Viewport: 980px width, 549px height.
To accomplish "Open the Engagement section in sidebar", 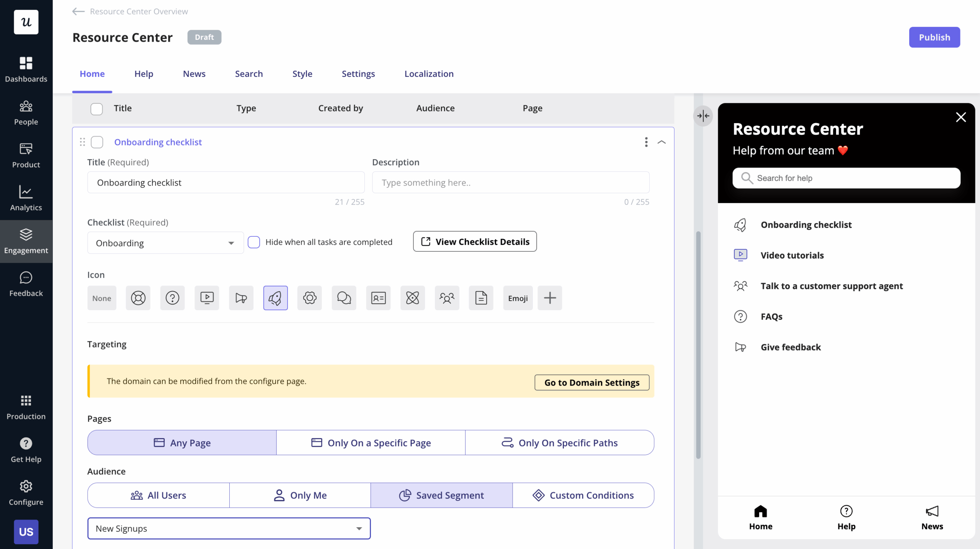I will click(x=26, y=241).
